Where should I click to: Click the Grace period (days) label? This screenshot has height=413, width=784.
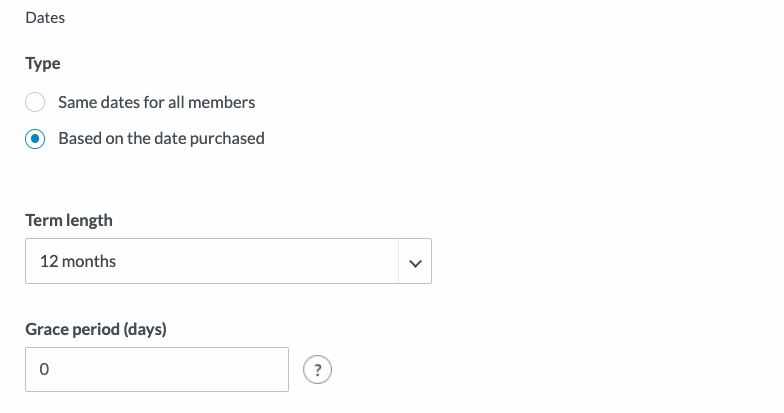[96, 330]
